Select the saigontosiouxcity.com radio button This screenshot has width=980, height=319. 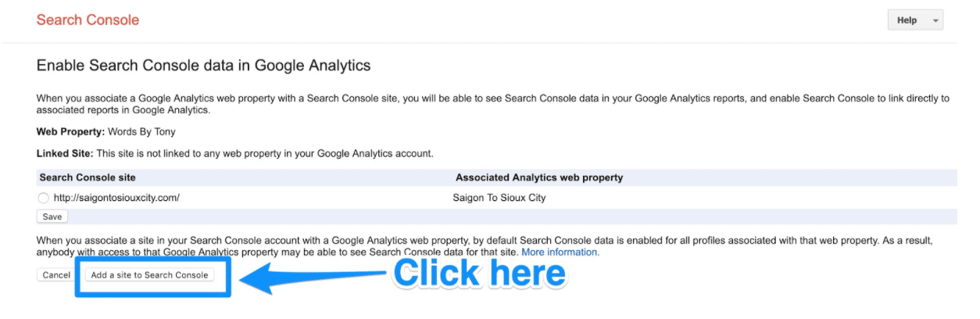pos(44,198)
